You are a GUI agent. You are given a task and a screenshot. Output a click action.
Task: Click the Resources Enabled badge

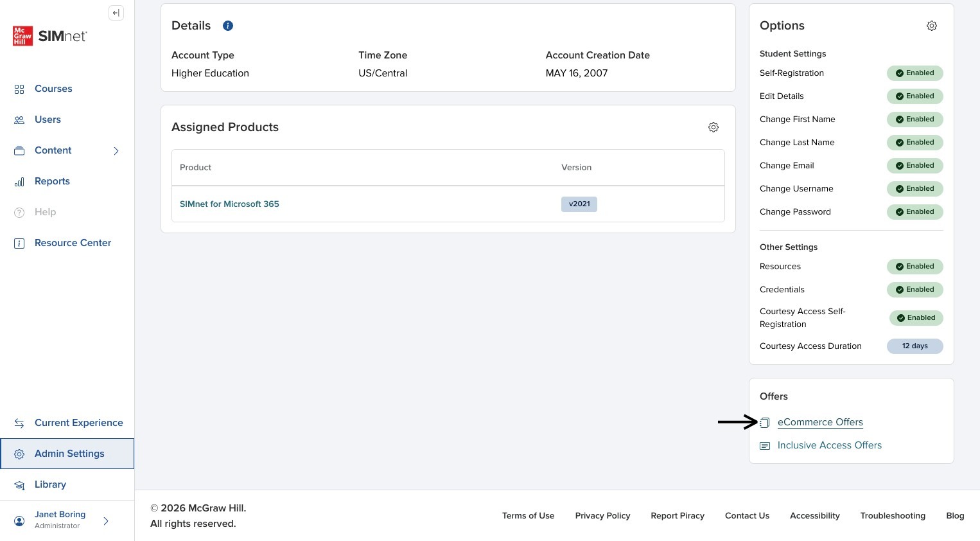pyautogui.click(x=915, y=267)
